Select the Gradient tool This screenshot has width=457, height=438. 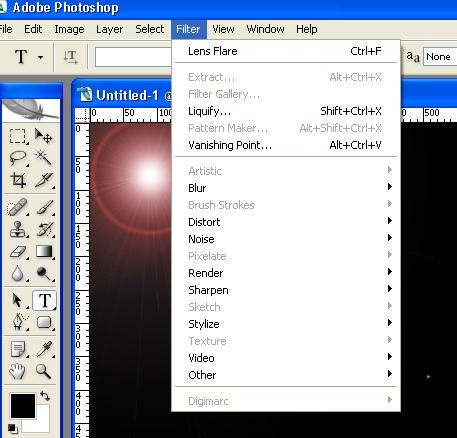(44, 252)
